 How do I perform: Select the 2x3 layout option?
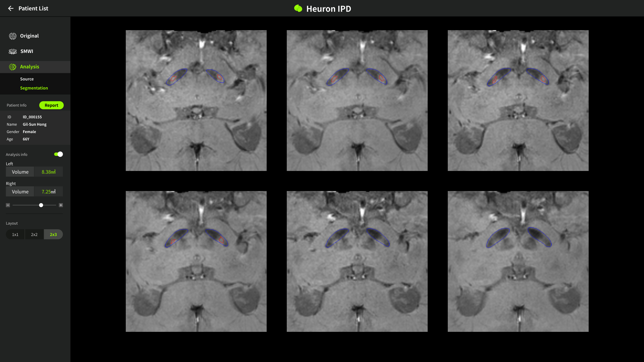[x=53, y=235]
